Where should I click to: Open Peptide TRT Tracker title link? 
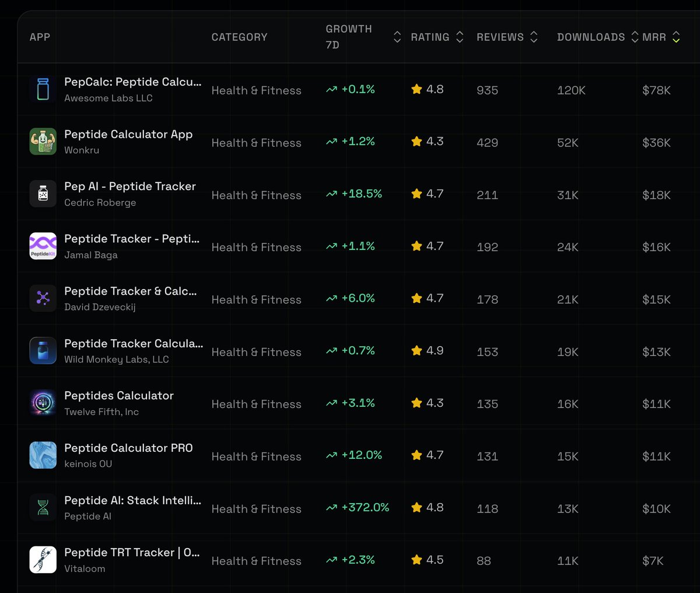(132, 552)
